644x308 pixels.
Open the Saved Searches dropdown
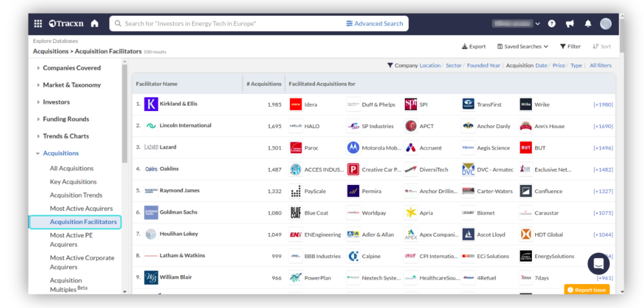(523, 46)
